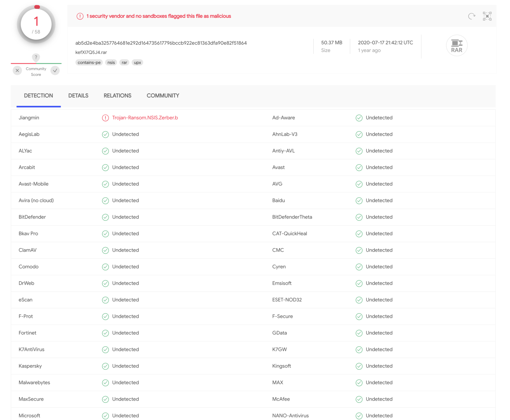Click the Undetected result for K7GW

(x=379, y=350)
